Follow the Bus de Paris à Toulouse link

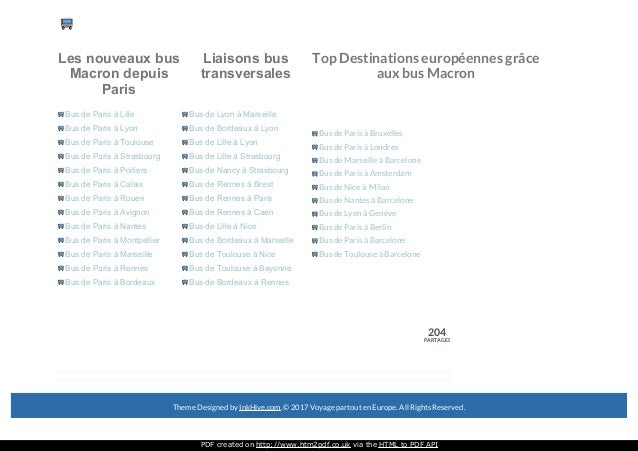[109, 142]
